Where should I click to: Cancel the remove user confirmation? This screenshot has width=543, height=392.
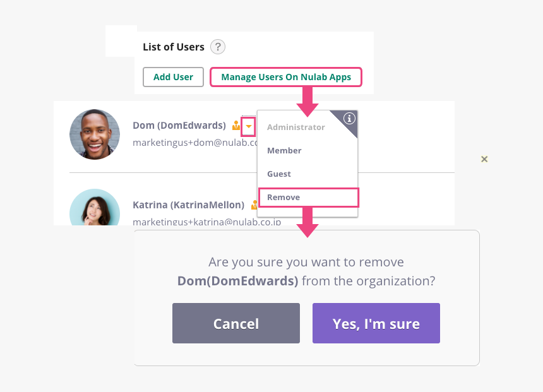pos(236,323)
